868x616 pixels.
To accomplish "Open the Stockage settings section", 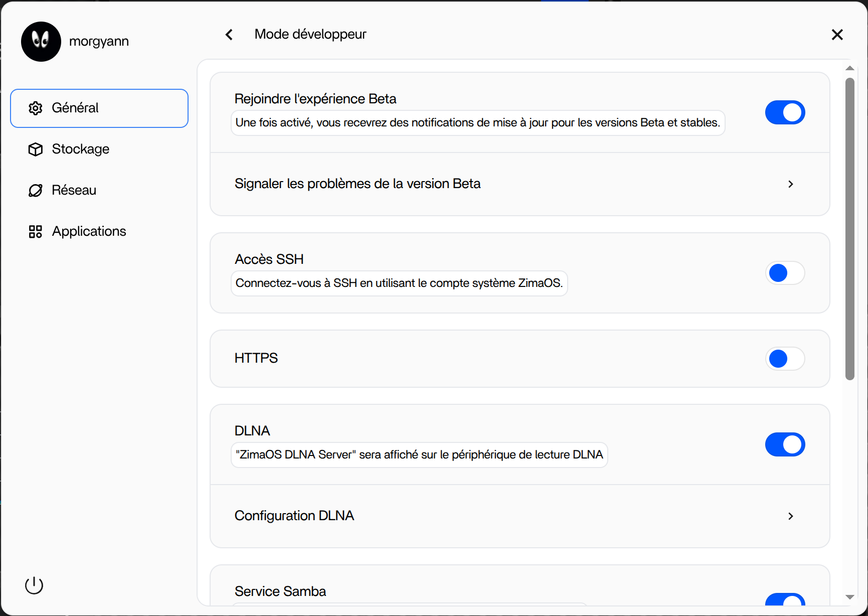I will point(99,149).
